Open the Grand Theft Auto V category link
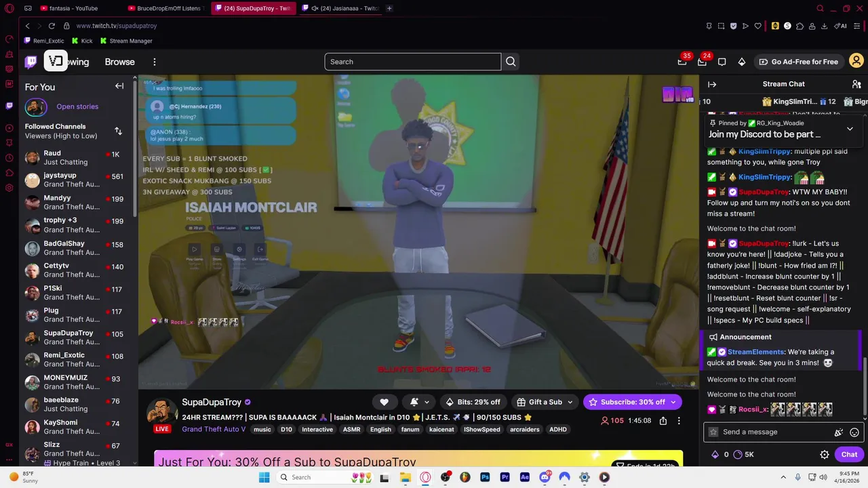Image resolution: width=868 pixels, height=488 pixels. (214, 429)
